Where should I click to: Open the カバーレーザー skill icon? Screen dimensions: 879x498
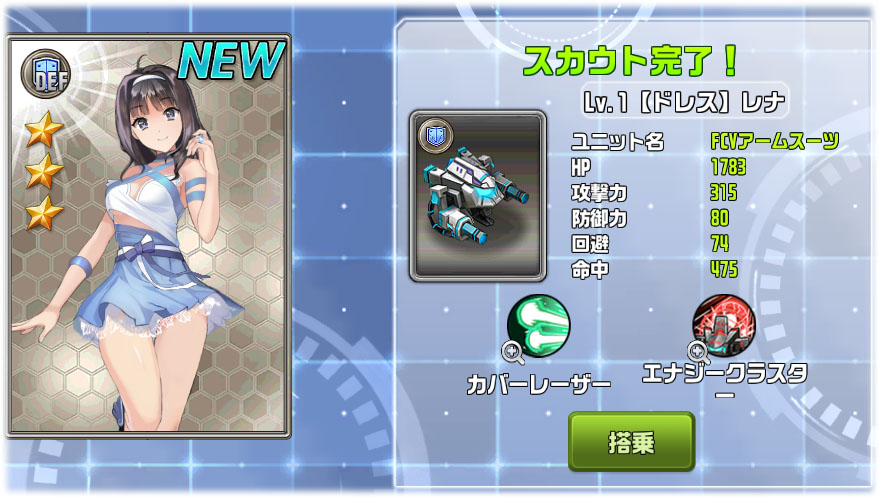coord(539,326)
